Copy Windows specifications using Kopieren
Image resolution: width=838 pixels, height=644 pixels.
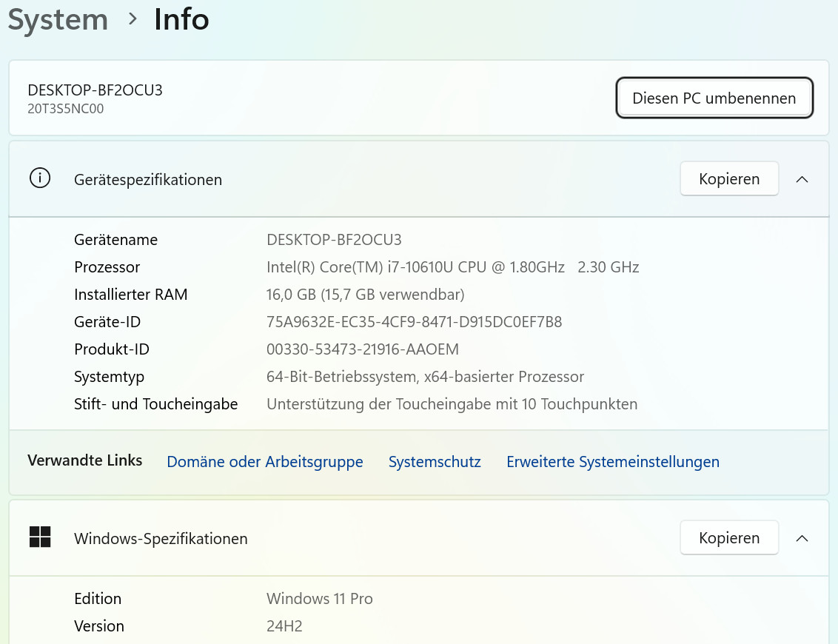pyautogui.click(x=728, y=538)
